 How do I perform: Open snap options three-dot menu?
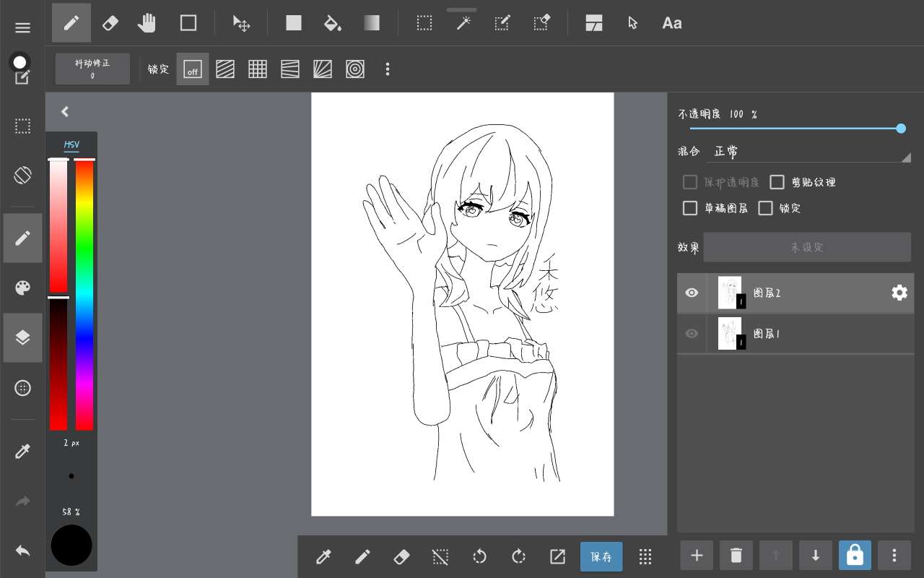tap(388, 69)
